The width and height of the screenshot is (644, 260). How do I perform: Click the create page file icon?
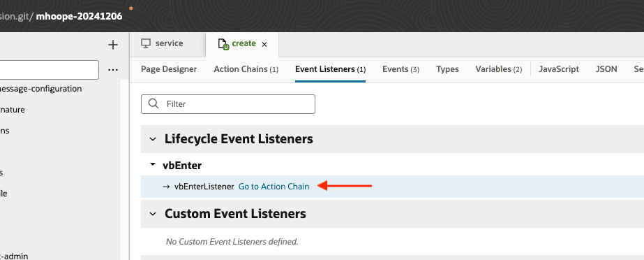[x=223, y=44]
